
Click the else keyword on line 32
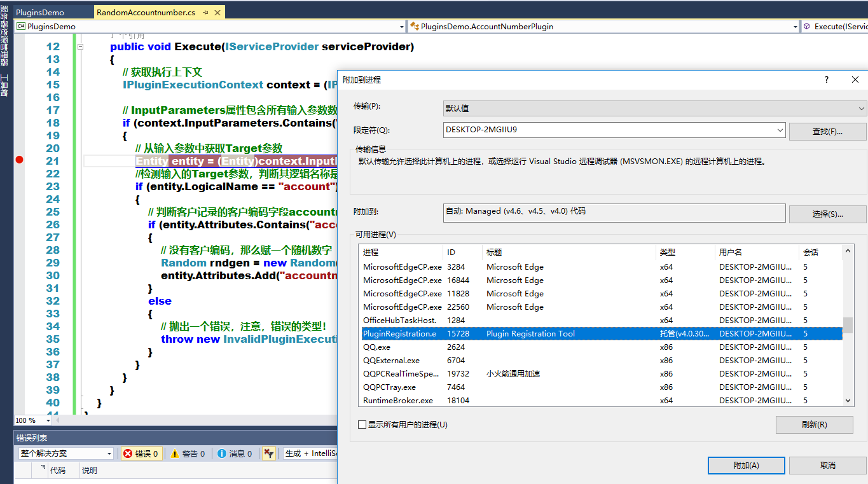[x=160, y=301]
